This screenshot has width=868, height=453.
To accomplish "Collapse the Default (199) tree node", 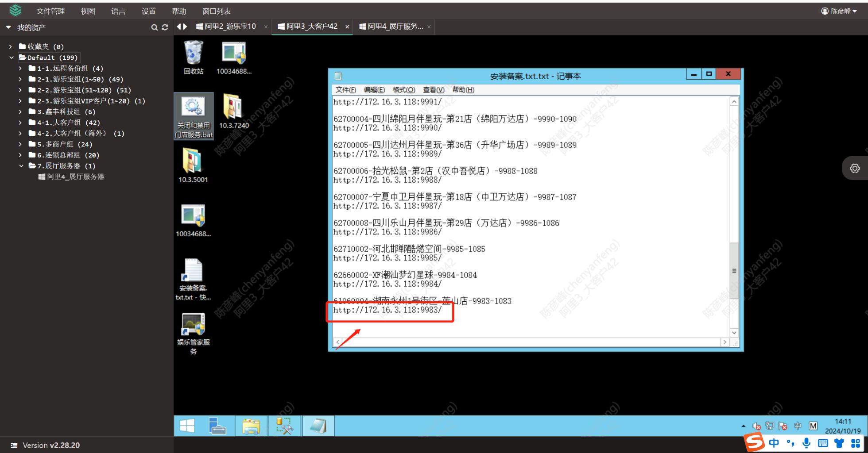I will coord(12,58).
